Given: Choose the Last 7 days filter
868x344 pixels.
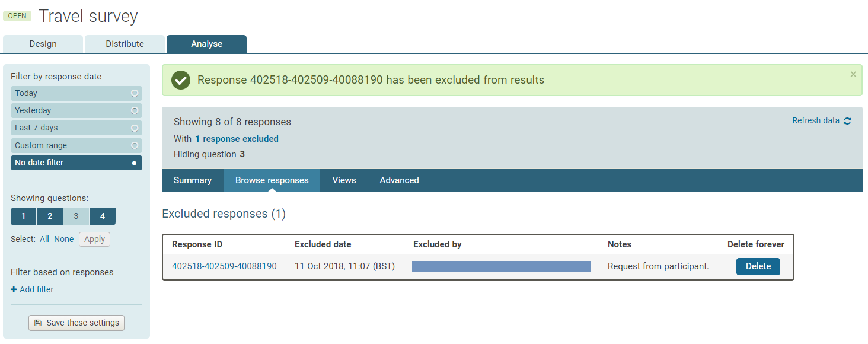Looking at the screenshot, I should pos(76,128).
